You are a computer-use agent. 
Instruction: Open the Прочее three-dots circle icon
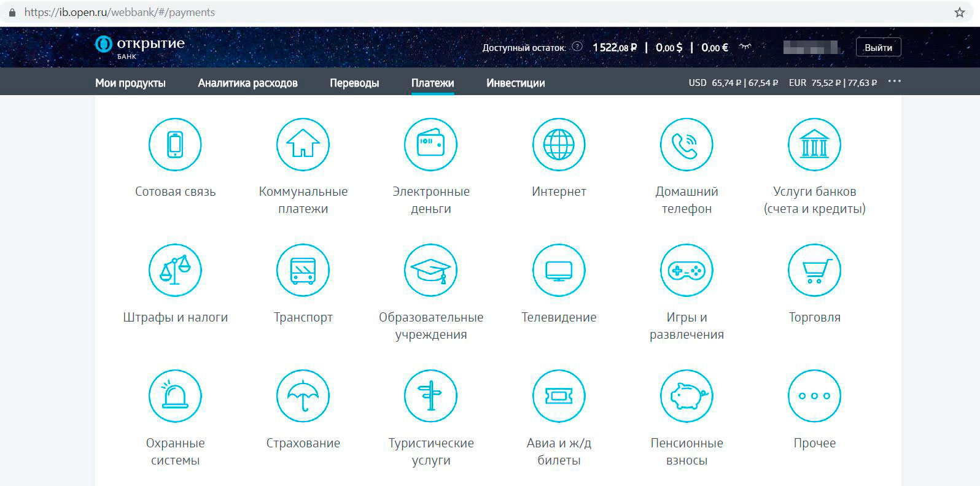tap(814, 396)
